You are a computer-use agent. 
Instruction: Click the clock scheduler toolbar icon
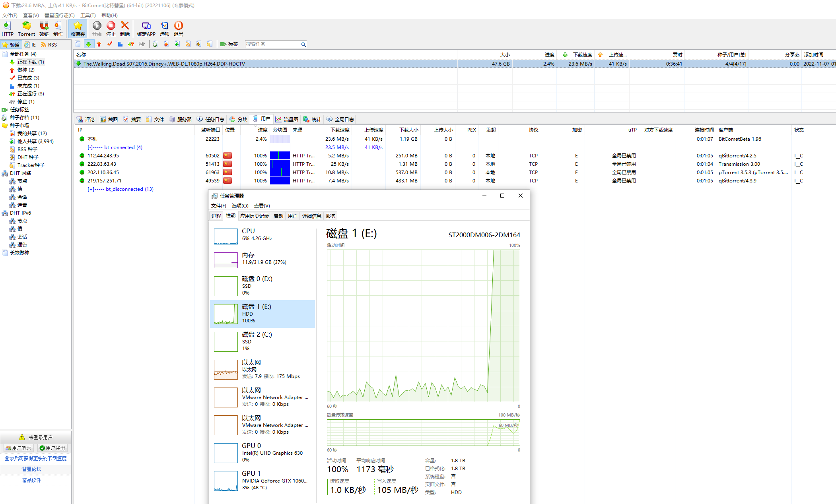(156, 44)
